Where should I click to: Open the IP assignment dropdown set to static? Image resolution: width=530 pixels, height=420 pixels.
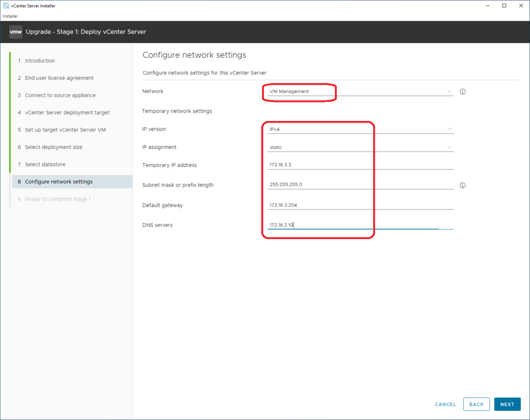pos(360,147)
